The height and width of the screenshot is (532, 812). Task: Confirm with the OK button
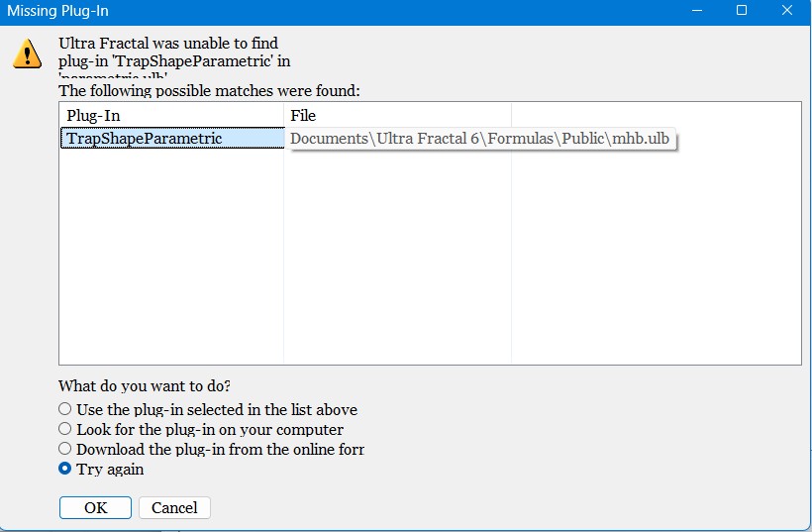(95, 507)
